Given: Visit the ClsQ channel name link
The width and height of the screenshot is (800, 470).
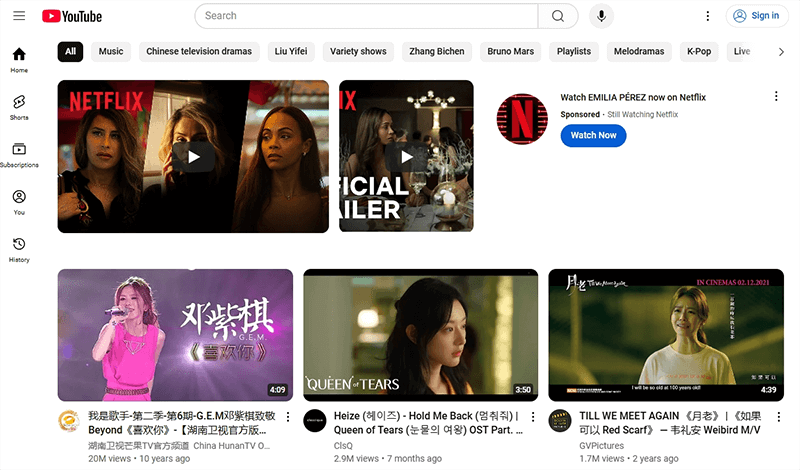Looking at the screenshot, I should click(343, 446).
